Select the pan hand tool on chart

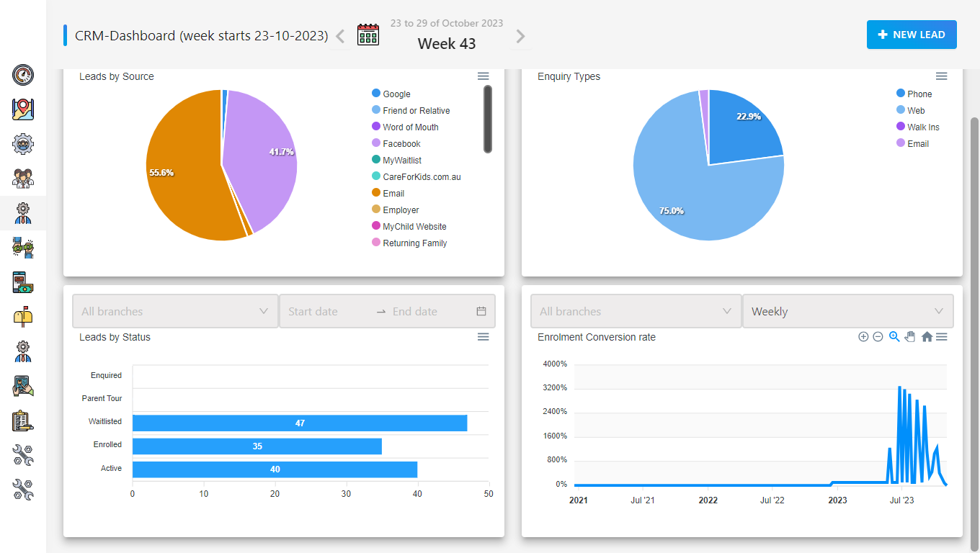click(910, 337)
